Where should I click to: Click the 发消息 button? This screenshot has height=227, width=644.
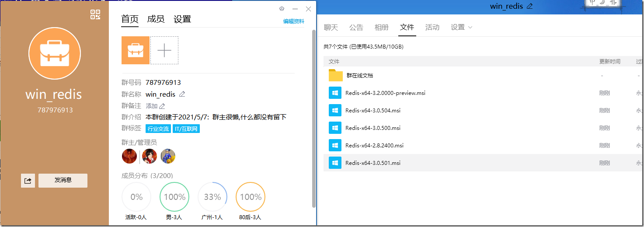click(63, 180)
